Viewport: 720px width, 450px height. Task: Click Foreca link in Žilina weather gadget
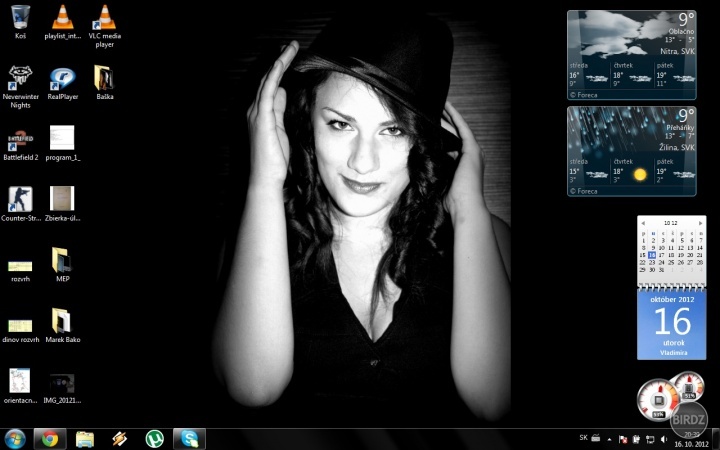coord(584,191)
